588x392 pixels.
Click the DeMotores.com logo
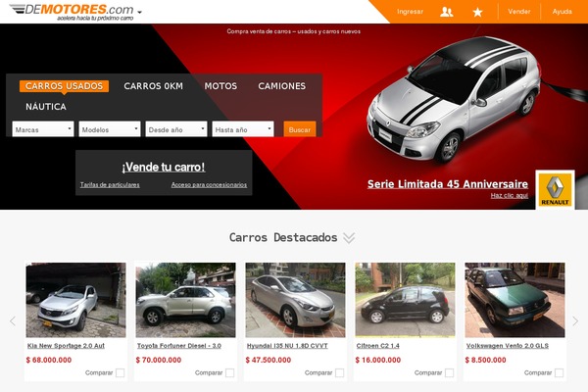72,12
